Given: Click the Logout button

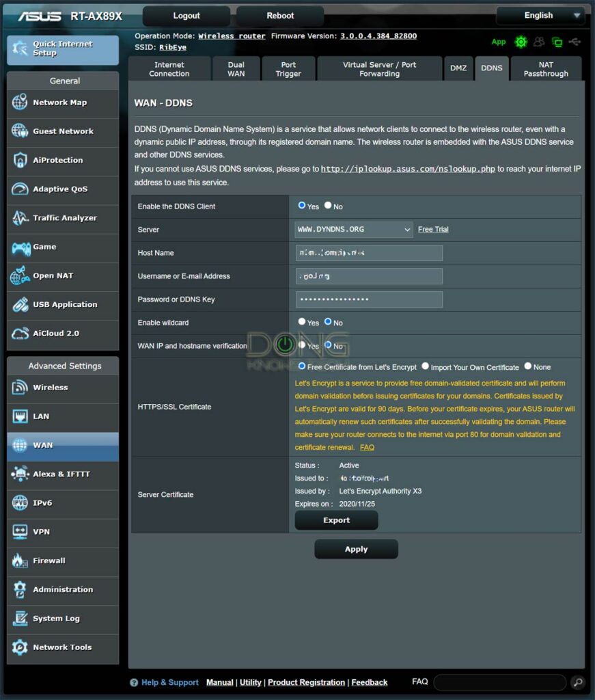Looking at the screenshot, I should [x=186, y=16].
